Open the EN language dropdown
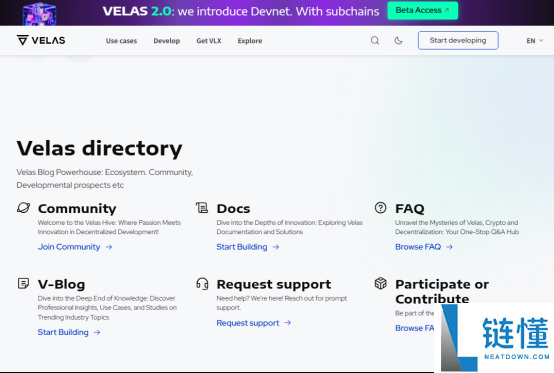554x373 pixels. coord(535,41)
